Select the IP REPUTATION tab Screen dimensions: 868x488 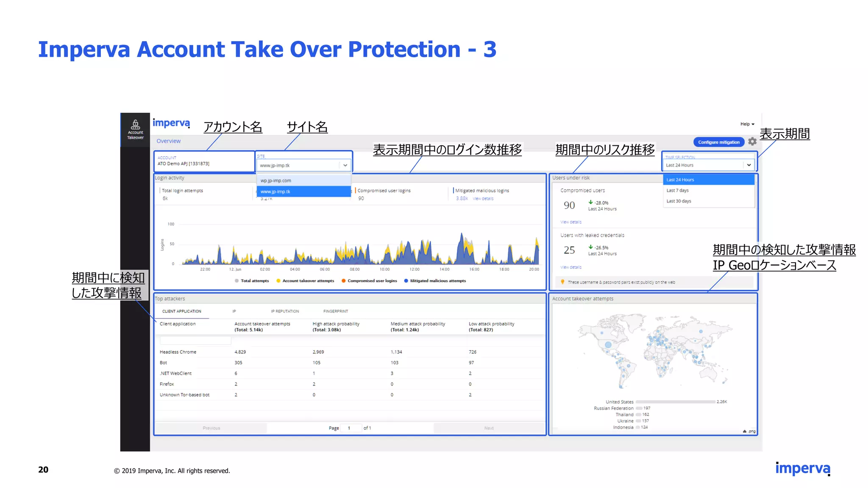point(285,311)
